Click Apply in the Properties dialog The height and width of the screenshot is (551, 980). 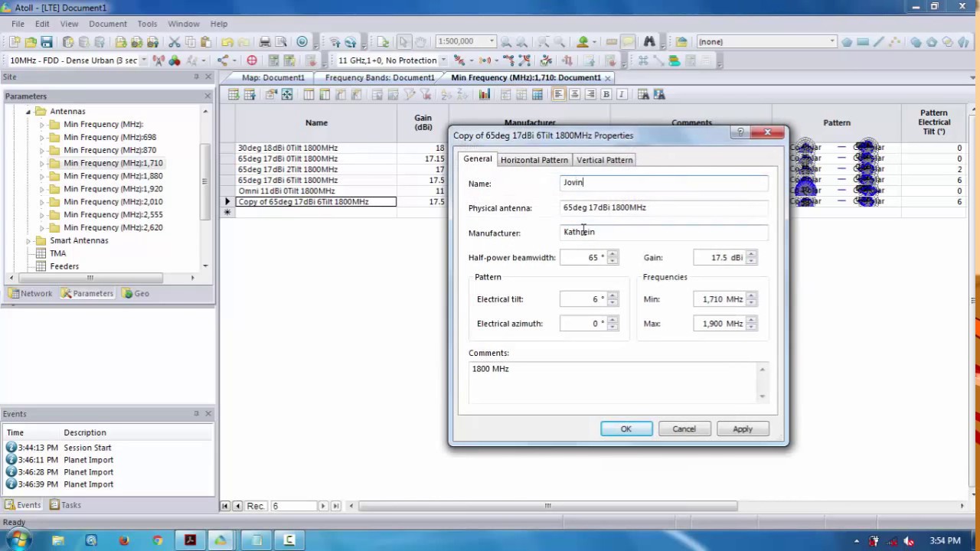click(743, 429)
